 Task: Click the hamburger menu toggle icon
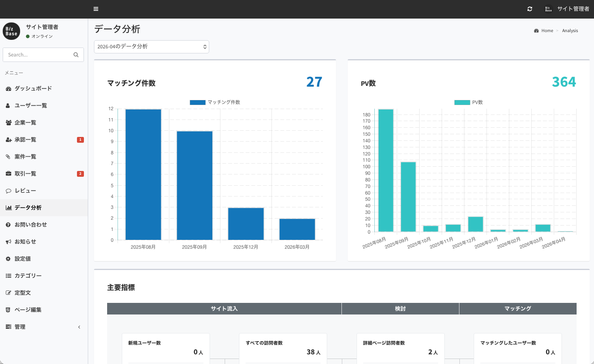[96, 9]
